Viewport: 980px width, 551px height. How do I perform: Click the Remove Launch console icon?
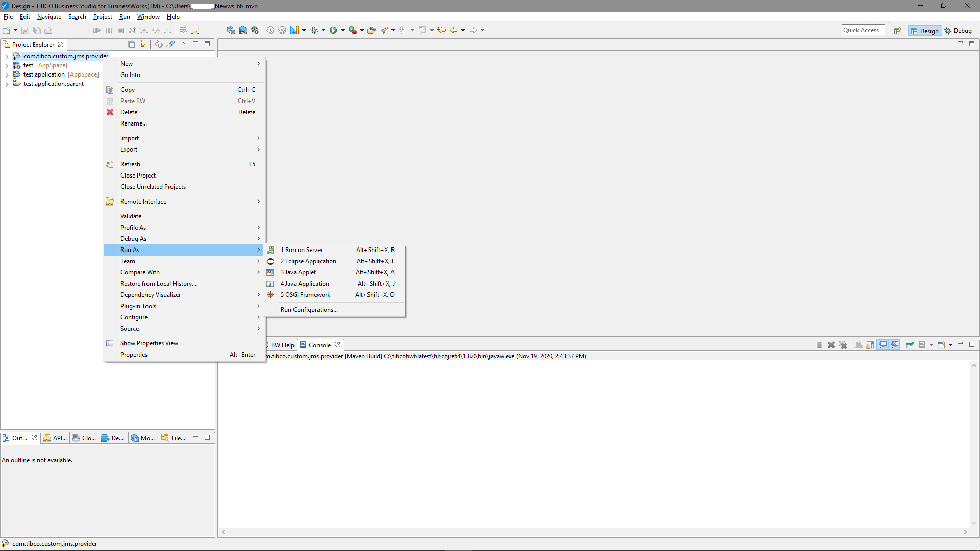coord(831,345)
